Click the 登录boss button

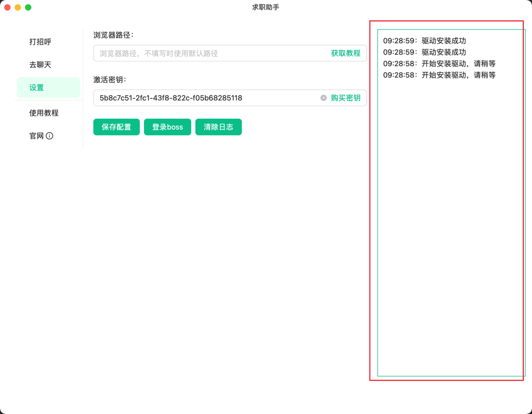[167, 127]
